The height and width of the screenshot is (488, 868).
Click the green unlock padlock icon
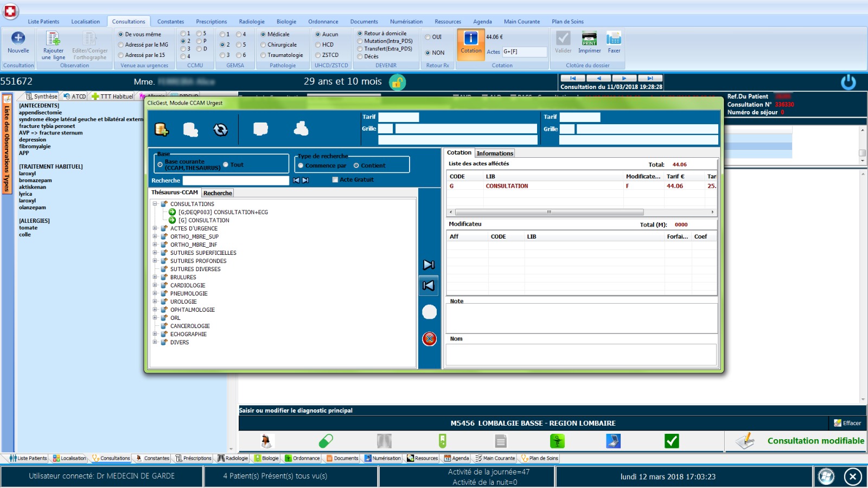point(397,82)
